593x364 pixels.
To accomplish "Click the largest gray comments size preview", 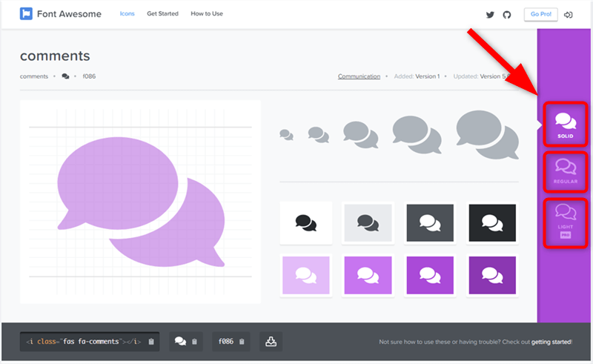I will coord(486,130).
